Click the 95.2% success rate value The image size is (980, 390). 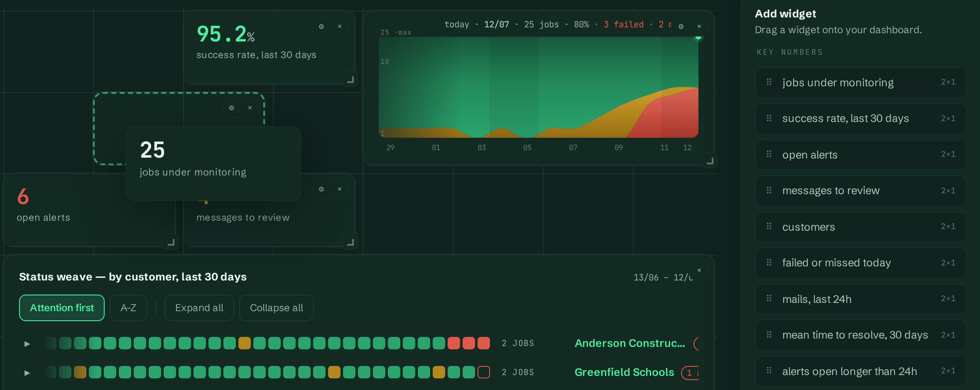[x=225, y=34]
